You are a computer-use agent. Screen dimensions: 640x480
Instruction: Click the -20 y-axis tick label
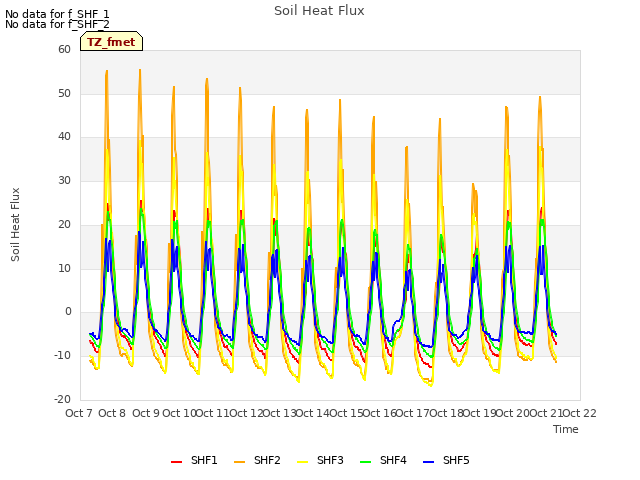tap(62, 399)
